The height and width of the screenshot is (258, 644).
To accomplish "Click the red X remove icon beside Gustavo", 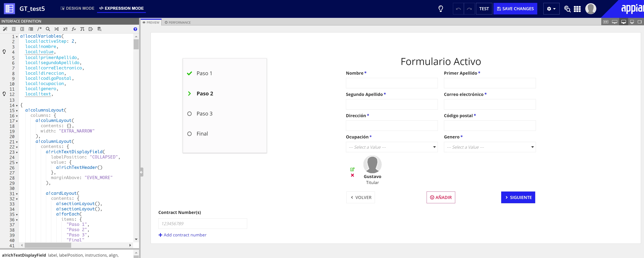I will [x=352, y=175].
